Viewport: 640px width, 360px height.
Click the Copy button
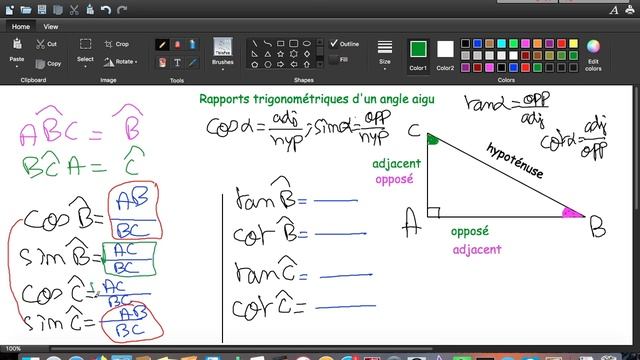pos(48,63)
